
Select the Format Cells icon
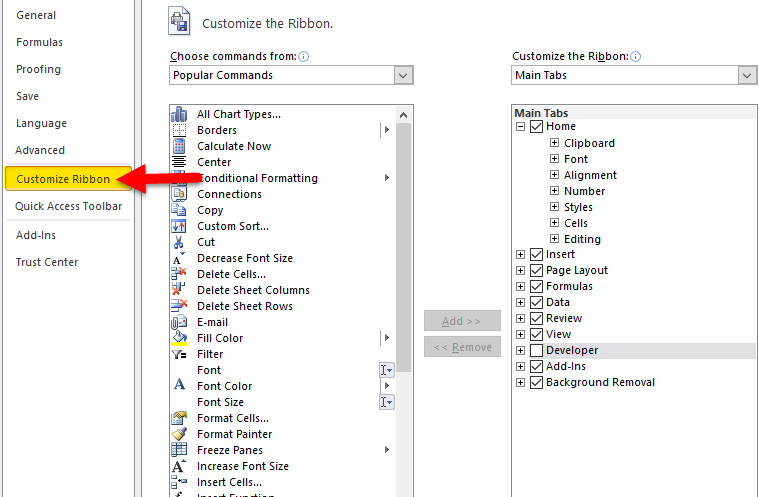[179, 418]
